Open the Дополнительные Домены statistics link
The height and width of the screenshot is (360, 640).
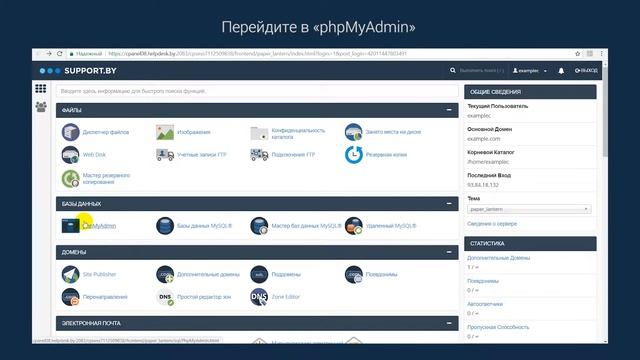point(498,258)
